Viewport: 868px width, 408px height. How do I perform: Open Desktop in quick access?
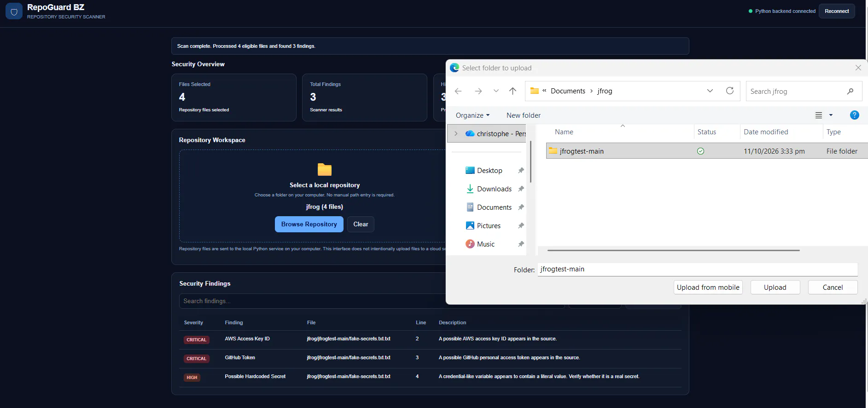click(x=489, y=171)
